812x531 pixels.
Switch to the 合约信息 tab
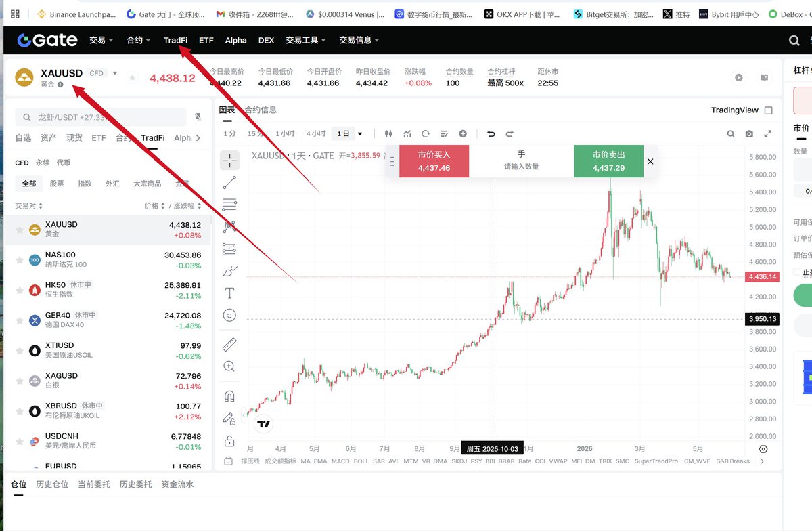pyautogui.click(x=261, y=110)
